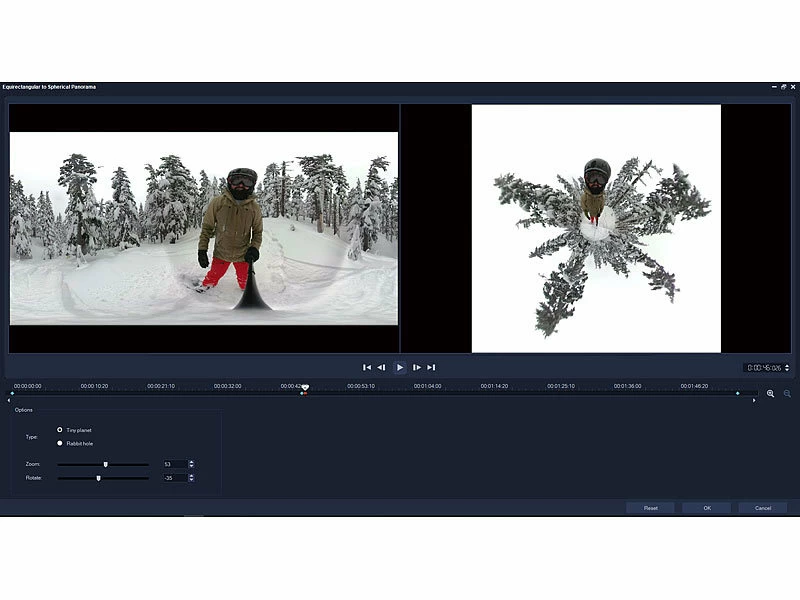Zoom in on the timeline
The width and height of the screenshot is (800, 600).
click(x=771, y=394)
